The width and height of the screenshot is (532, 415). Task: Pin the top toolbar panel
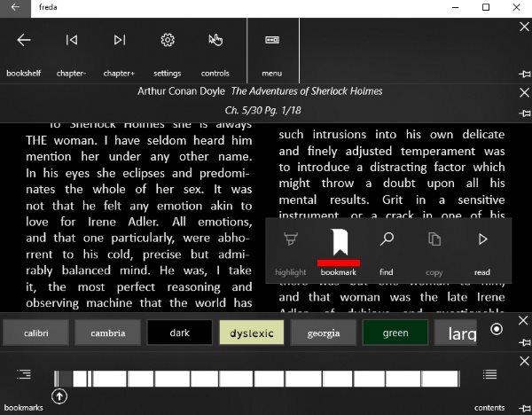525,74
